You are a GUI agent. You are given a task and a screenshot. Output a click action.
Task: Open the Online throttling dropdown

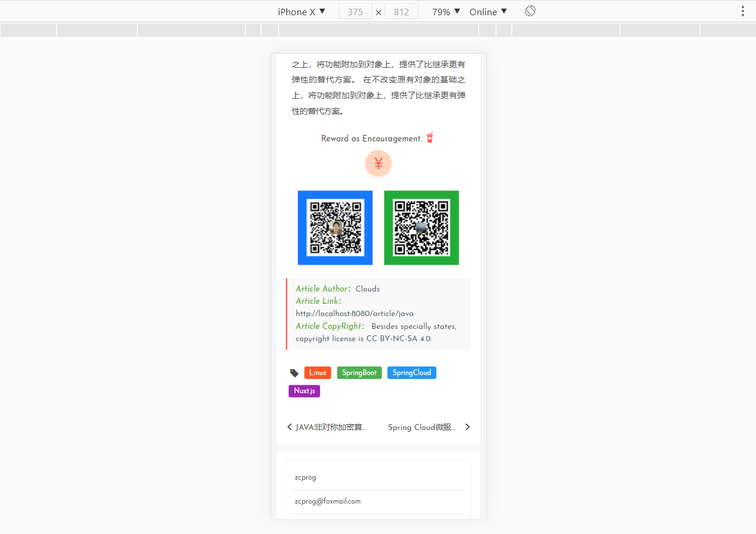[488, 12]
